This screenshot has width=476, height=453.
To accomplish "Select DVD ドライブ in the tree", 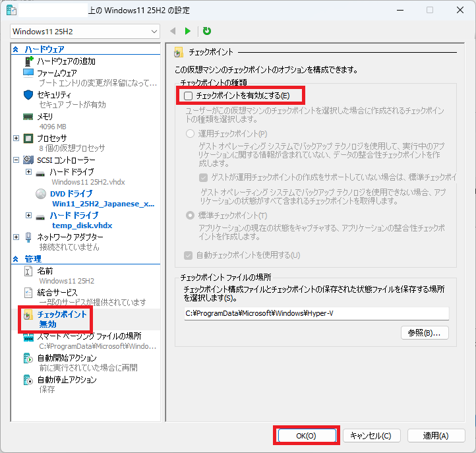I will coord(71,194).
